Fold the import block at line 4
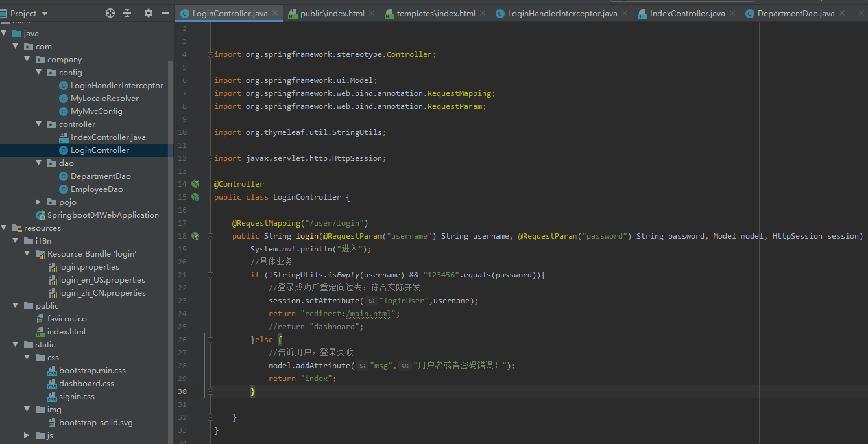This screenshot has height=444, width=868. [x=210, y=55]
